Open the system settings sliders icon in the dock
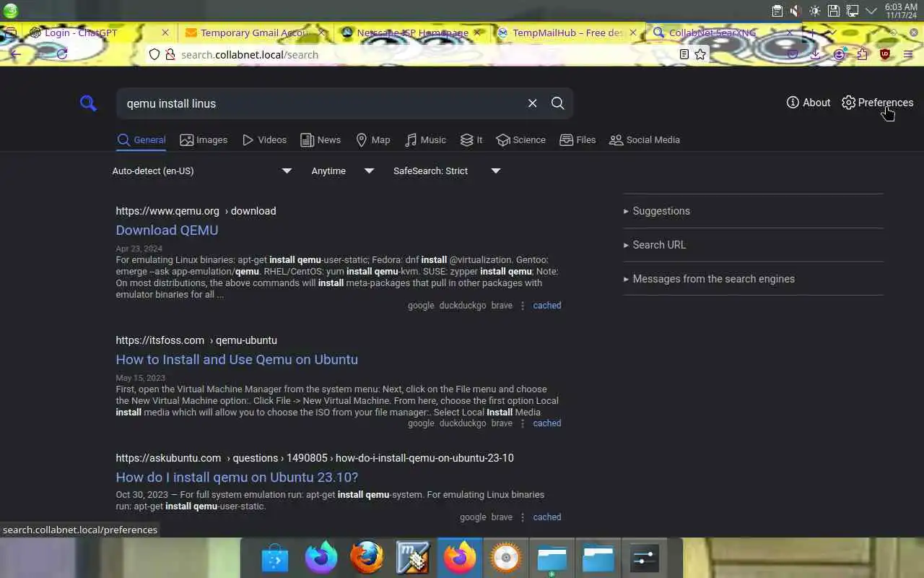 tap(644, 558)
